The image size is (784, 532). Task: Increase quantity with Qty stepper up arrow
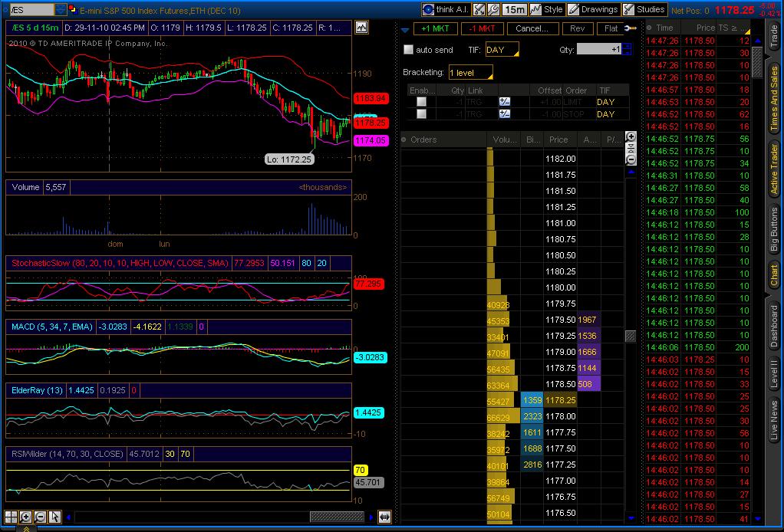point(627,47)
